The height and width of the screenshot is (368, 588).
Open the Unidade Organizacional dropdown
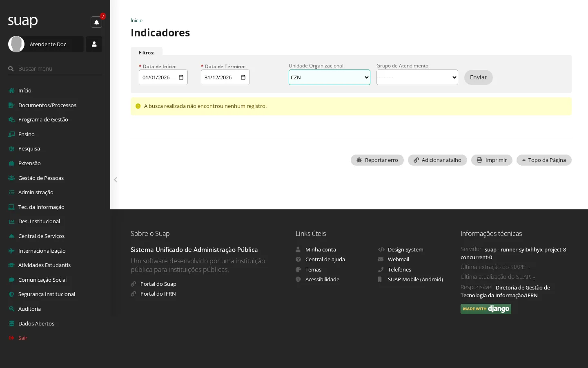click(x=330, y=77)
